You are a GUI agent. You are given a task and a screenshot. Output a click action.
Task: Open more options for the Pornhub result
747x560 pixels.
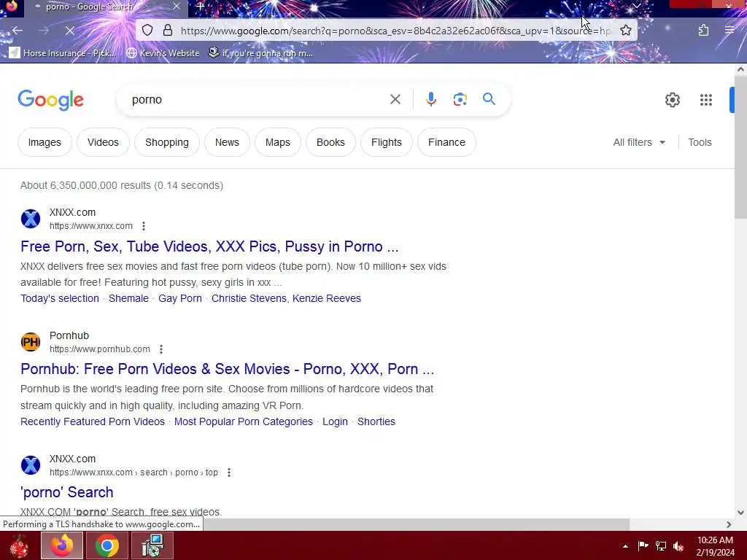coord(161,349)
